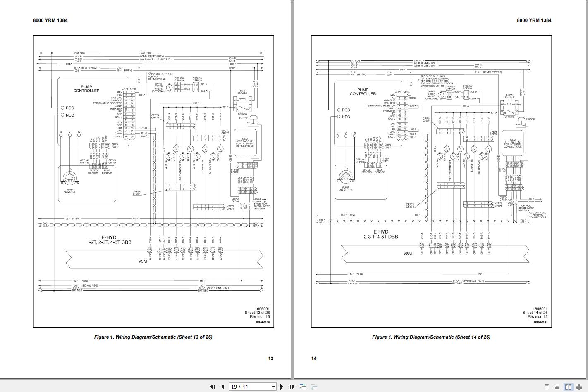Go to the first page

click(213, 387)
